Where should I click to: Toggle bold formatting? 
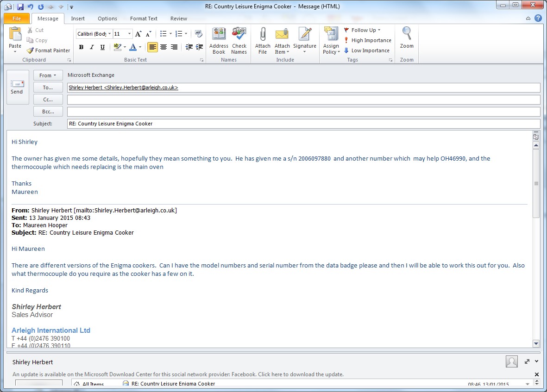coord(82,47)
